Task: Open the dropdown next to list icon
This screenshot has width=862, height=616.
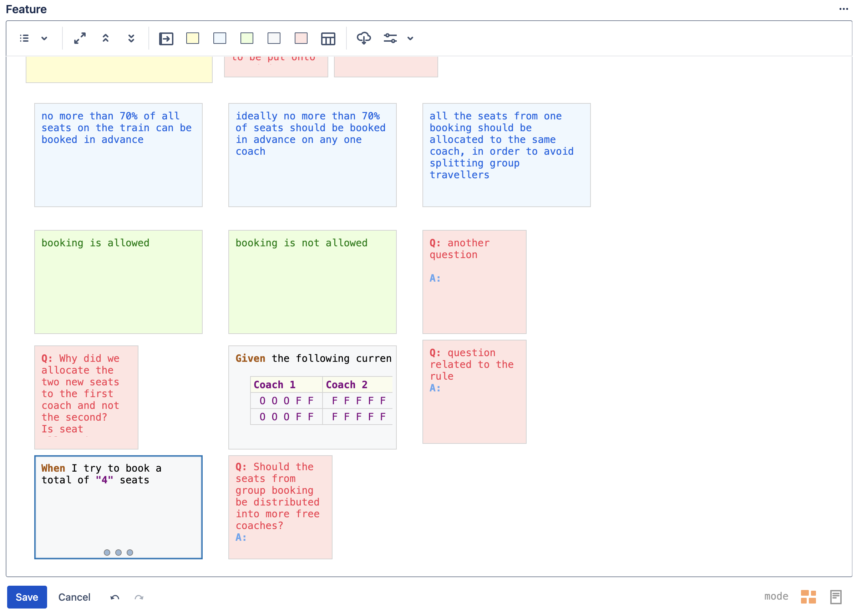Action: [x=44, y=38]
